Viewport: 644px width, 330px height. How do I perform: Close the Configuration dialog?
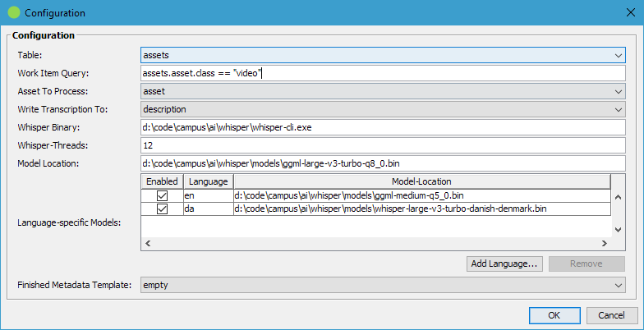tap(631, 13)
